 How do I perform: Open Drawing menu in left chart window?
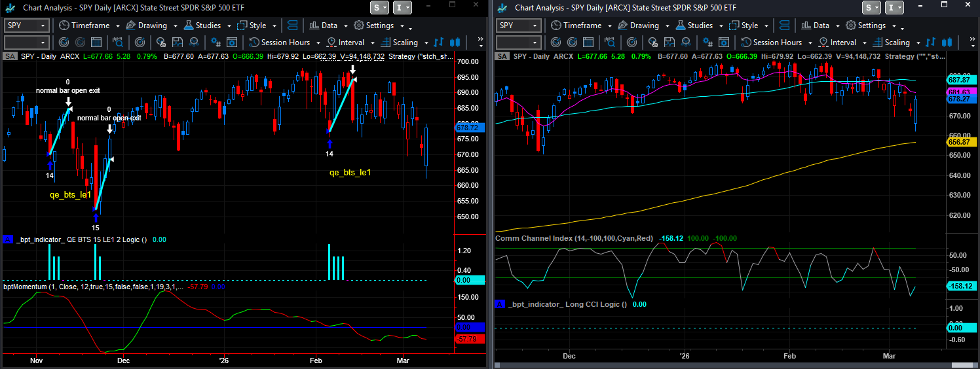coord(151,26)
